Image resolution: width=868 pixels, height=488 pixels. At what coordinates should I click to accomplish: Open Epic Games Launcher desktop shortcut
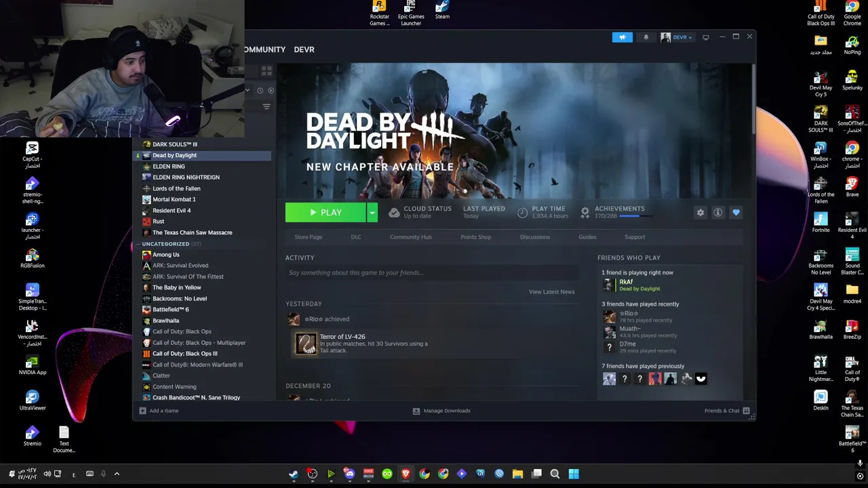pos(411,14)
